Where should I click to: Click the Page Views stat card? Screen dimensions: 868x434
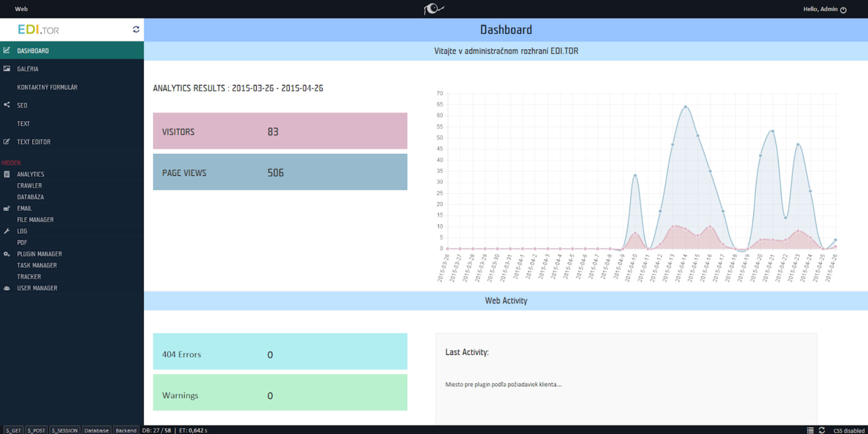tap(280, 172)
